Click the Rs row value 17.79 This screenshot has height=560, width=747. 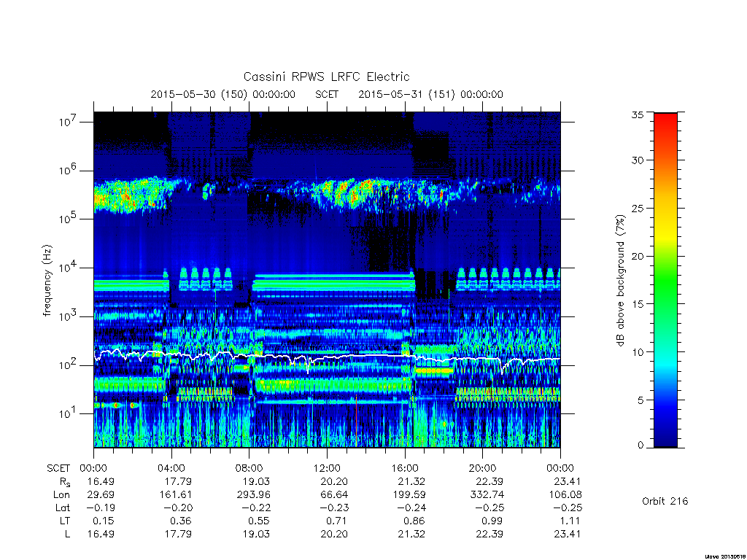(x=178, y=481)
